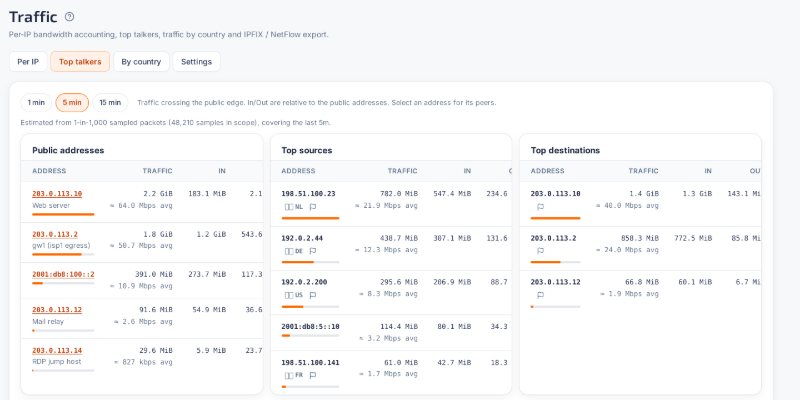Open public address 203.0.113.2 link

pyautogui.click(x=55, y=234)
